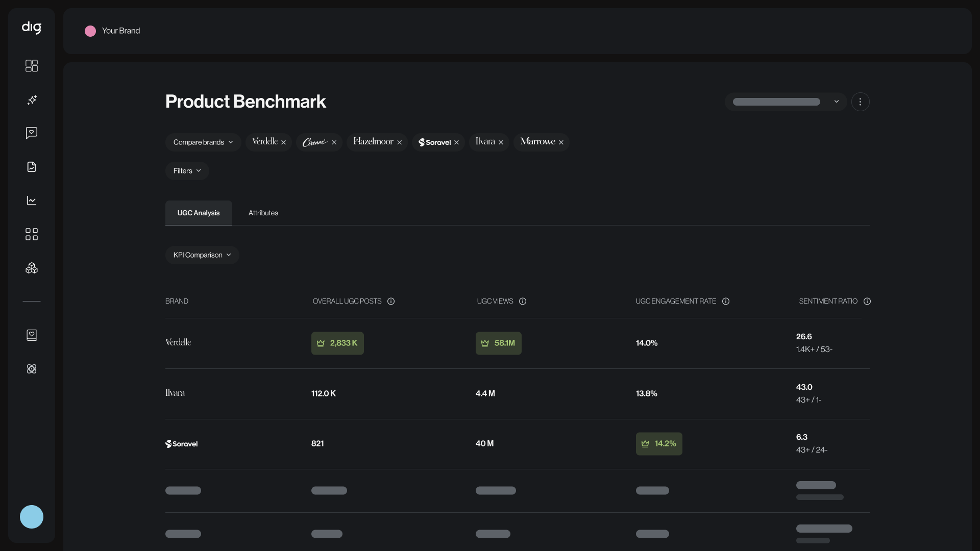The image size is (980, 551).
Task: Click the Ilvara 43.0 sentiment ratio
Action: pos(804,387)
